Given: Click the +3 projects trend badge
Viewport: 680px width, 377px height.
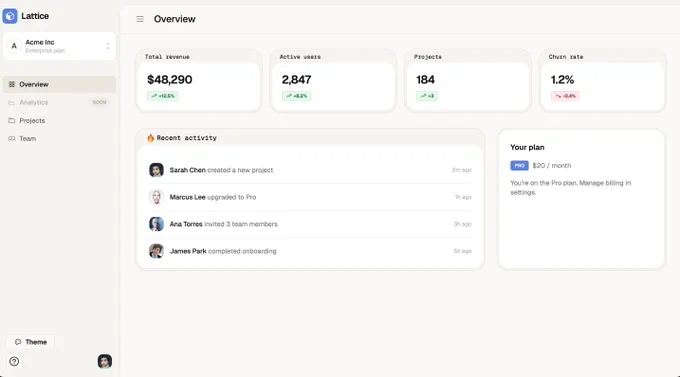Looking at the screenshot, I should click(x=427, y=96).
